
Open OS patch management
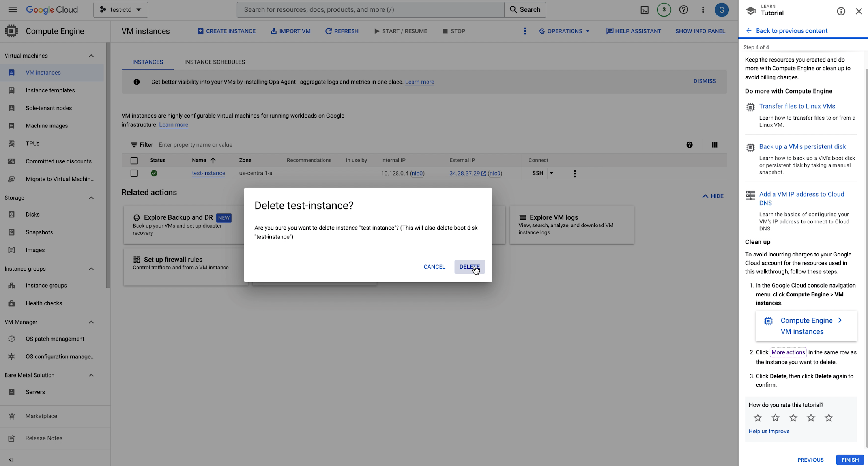coord(52,339)
